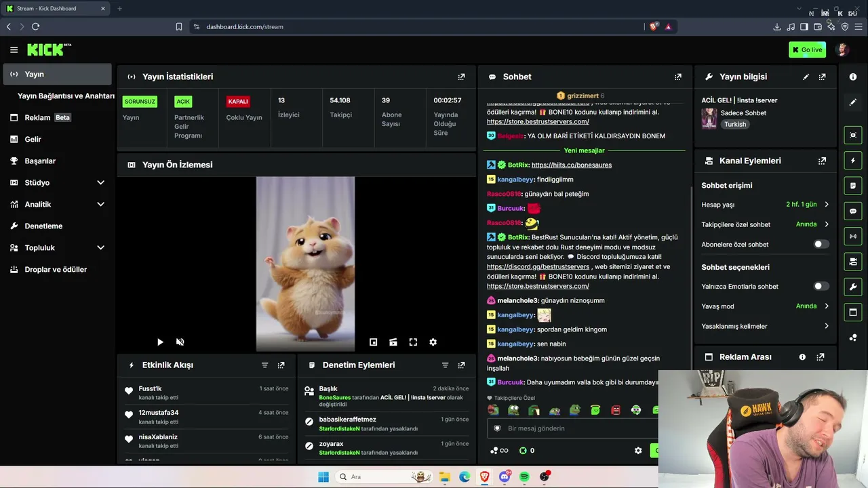Open Hesap yaşı setting chevron
This screenshot has width=868, height=488.
coord(827,204)
